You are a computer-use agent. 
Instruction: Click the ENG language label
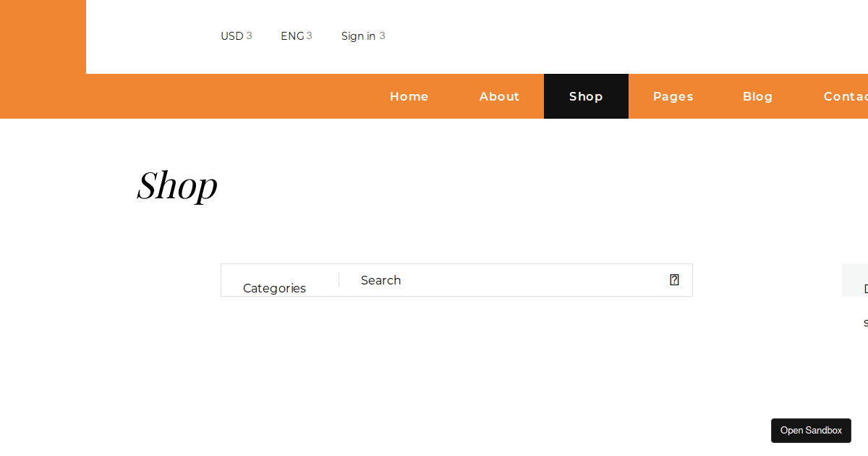(x=292, y=35)
